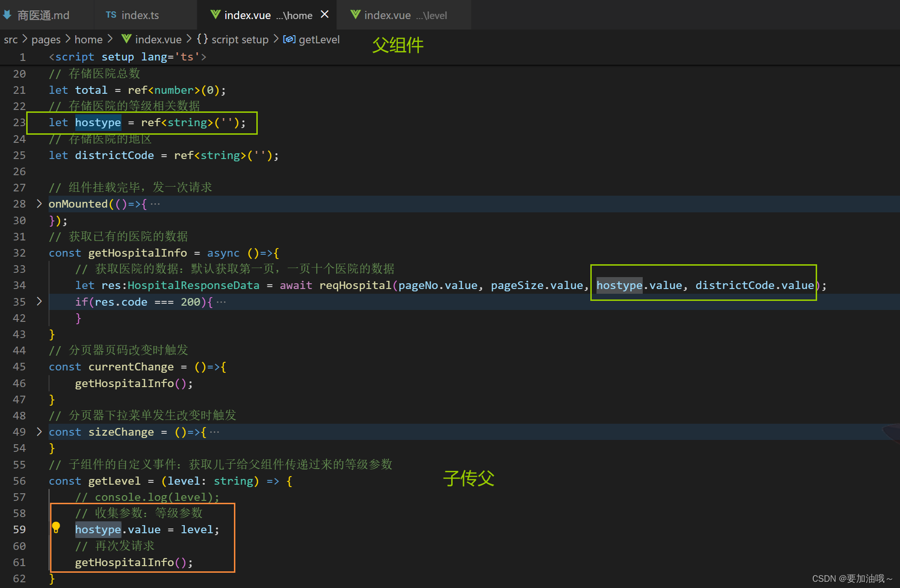Switch to the 商医通.md tab
The width and height of the screenshot is (900, 588).
point(43,15)
